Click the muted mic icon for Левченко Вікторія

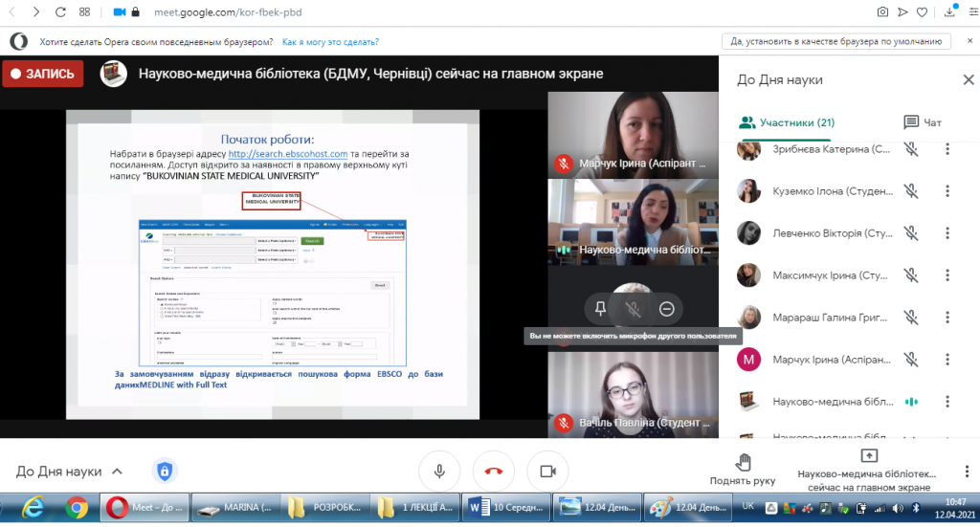(911, 233)
